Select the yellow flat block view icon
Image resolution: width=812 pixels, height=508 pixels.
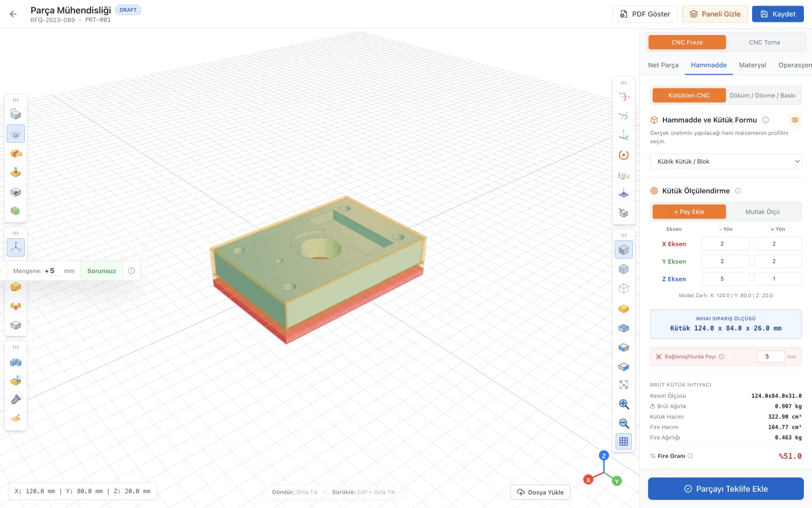(x=624, y=309)
